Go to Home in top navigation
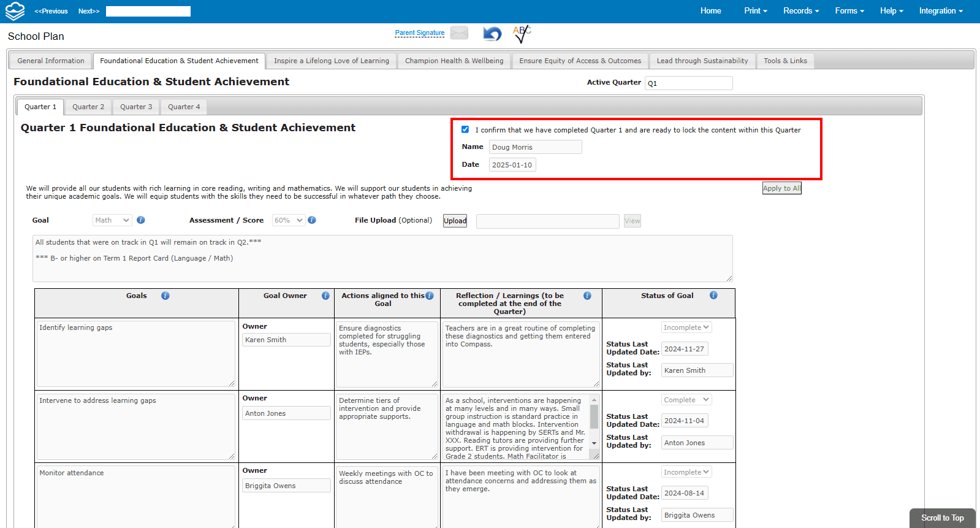Screen dimensions: 980x528 pos(711,11)
